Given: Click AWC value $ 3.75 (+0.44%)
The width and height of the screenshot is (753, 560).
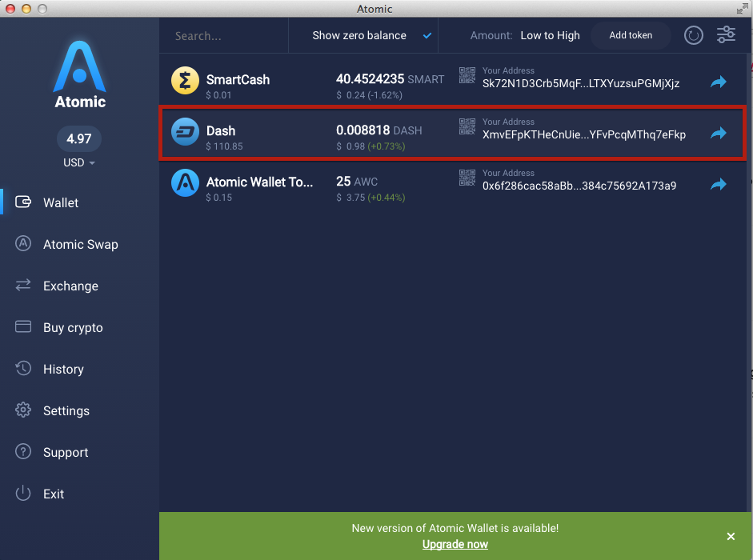Looking at the screenshot, I should click(x=370, y=198).
